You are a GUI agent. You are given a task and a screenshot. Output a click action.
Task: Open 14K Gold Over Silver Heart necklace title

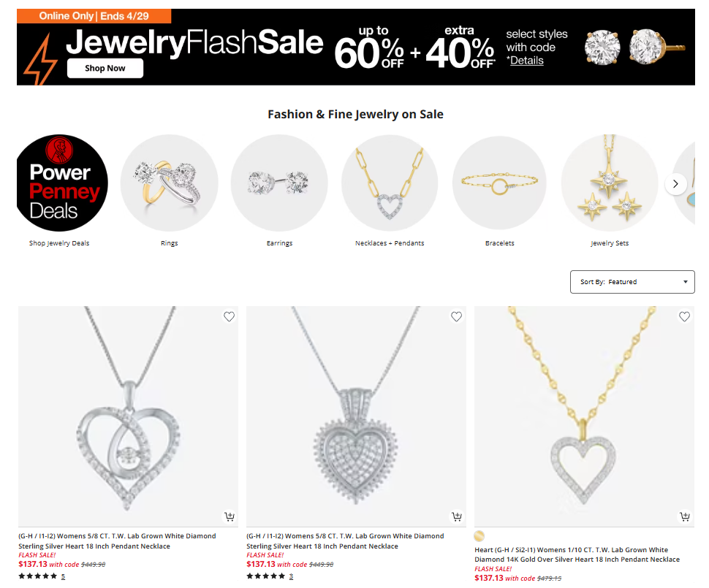pos(577,554)
